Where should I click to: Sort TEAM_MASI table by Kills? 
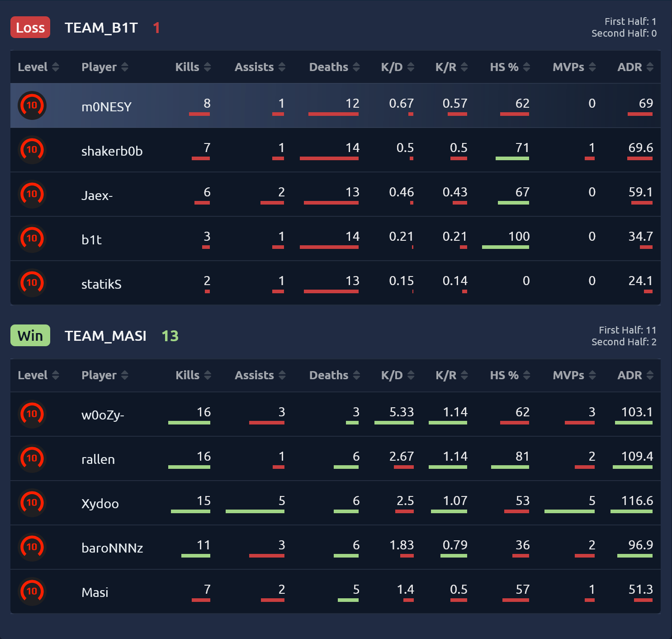(x=193, y=375)
